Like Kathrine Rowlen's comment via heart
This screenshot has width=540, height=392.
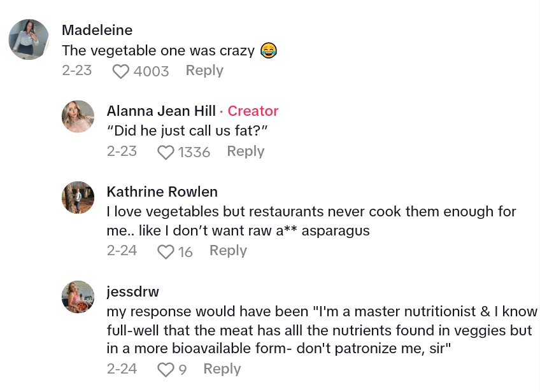[x=165, y=252]
